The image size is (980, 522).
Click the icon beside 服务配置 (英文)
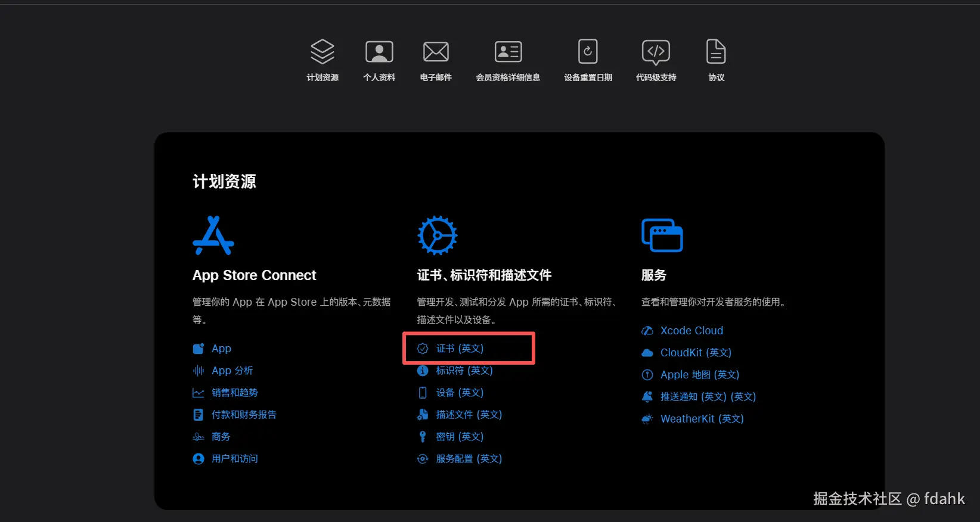point(423,459)
